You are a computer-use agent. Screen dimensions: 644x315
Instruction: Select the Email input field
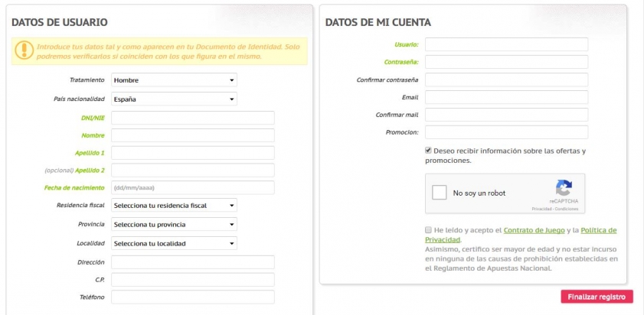[506, 97]
